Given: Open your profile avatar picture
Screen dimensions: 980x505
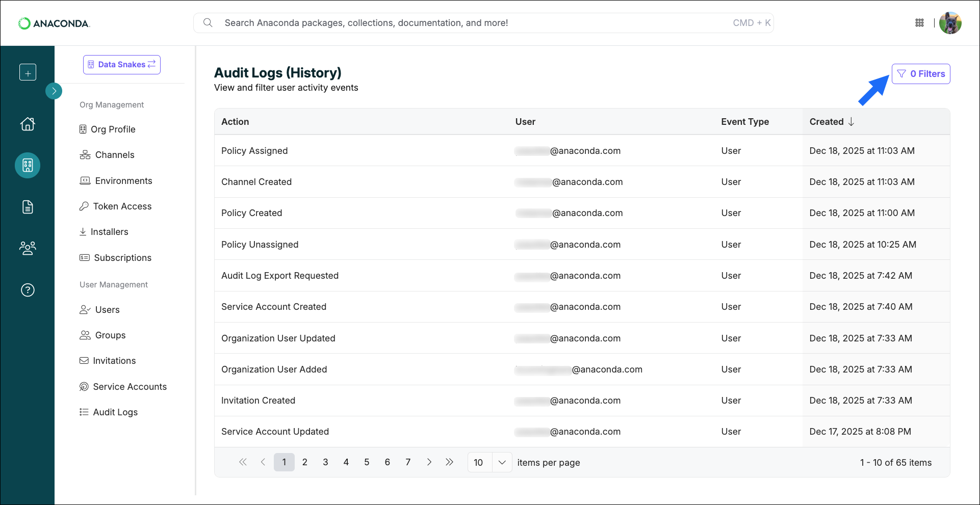Looking at the screenshot, I should [x=950, y=22].
